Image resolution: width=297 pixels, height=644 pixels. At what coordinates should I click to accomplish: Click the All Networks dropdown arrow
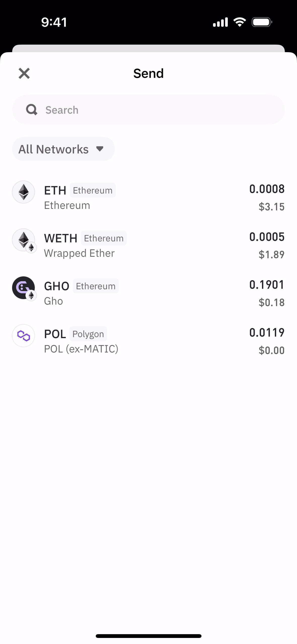point(100,149)
